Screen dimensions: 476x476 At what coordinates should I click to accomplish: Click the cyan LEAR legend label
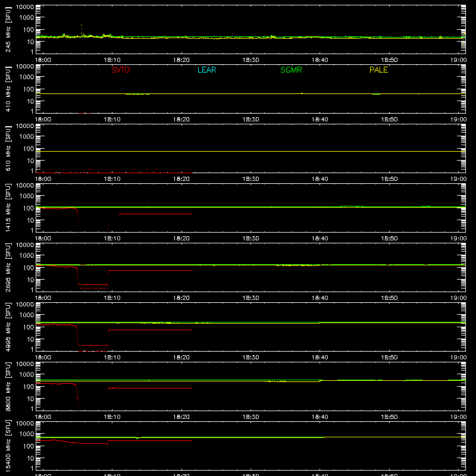tap(206, 70)
